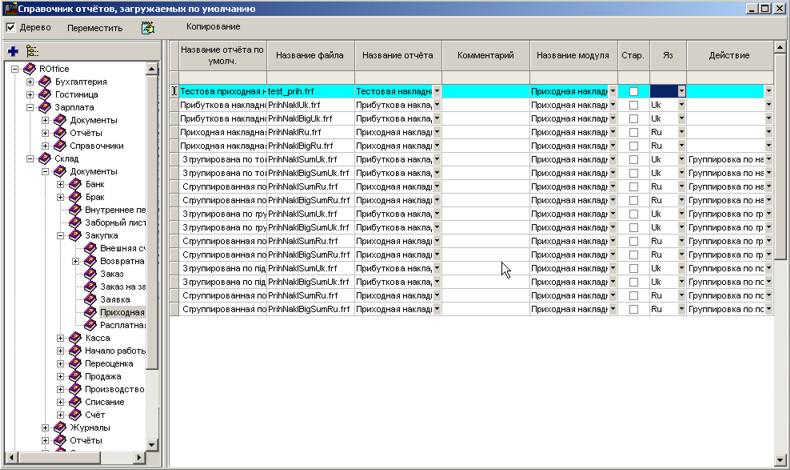Image resolution: width=790 pixels, height=470 pixels.
Task: Click the toolbar icon next to Переместить
Action: pos(148,27)
